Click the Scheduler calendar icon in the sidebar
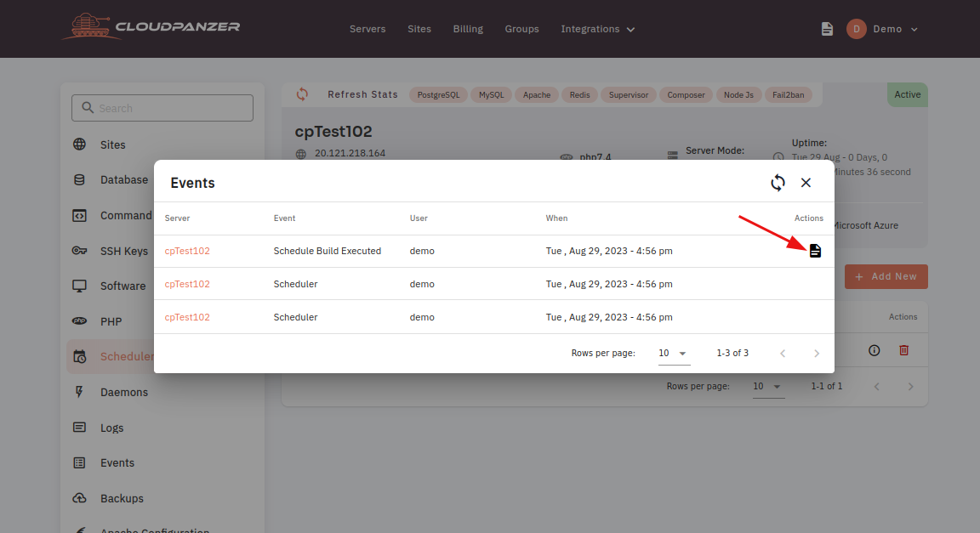The height and width of the screenshot is (533, 980). tap(79, 356)
